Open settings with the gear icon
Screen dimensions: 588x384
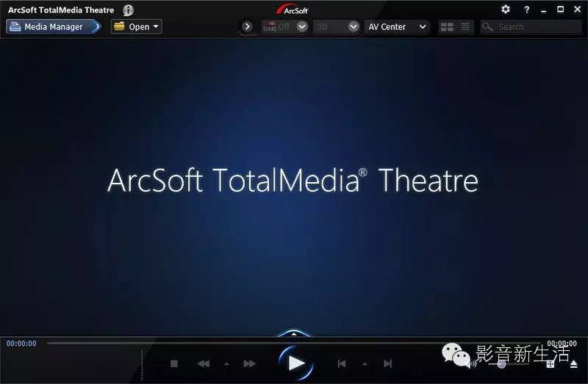[506, 10]
